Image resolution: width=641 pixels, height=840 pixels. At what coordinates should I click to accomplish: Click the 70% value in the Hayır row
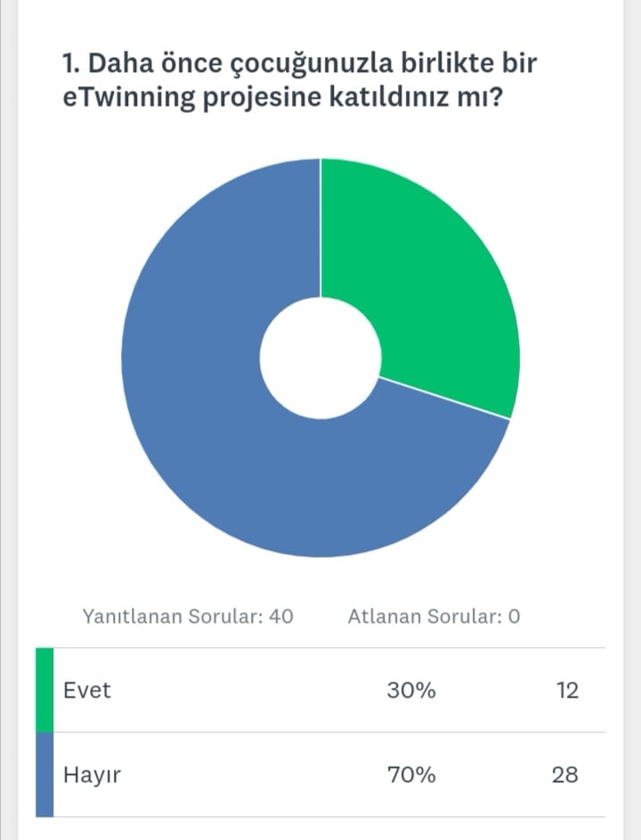click(411, 774)
